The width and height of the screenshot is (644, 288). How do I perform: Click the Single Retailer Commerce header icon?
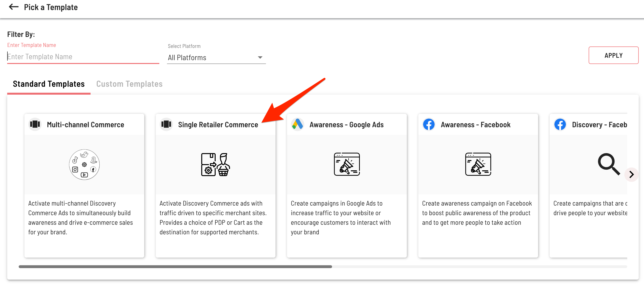166,124
